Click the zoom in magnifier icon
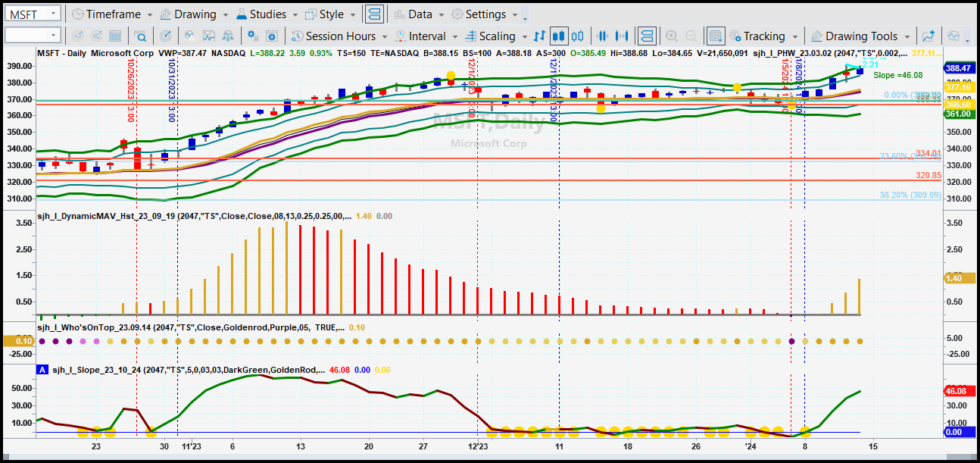 672,36
